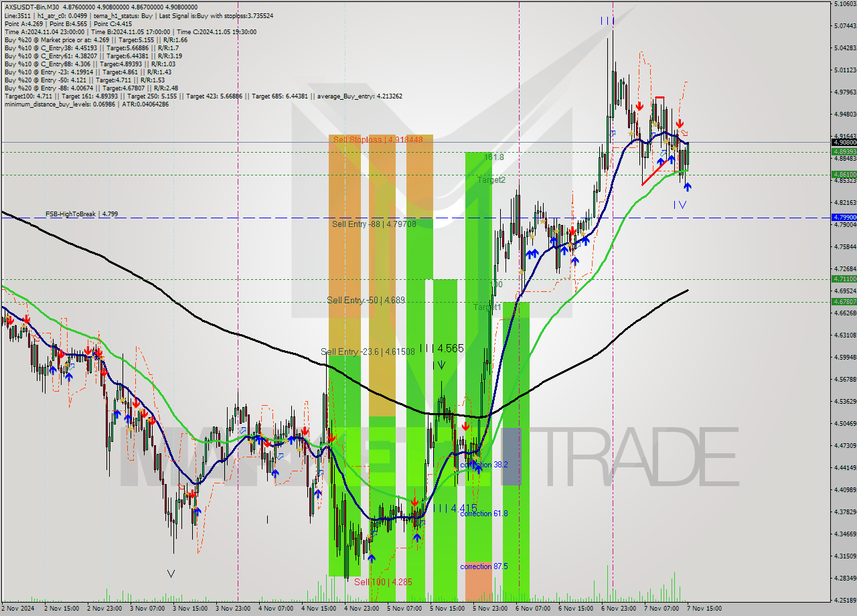
Task: Click the 4.94803 price axis value
Action: pyautogui.click(x=846, y=114)
